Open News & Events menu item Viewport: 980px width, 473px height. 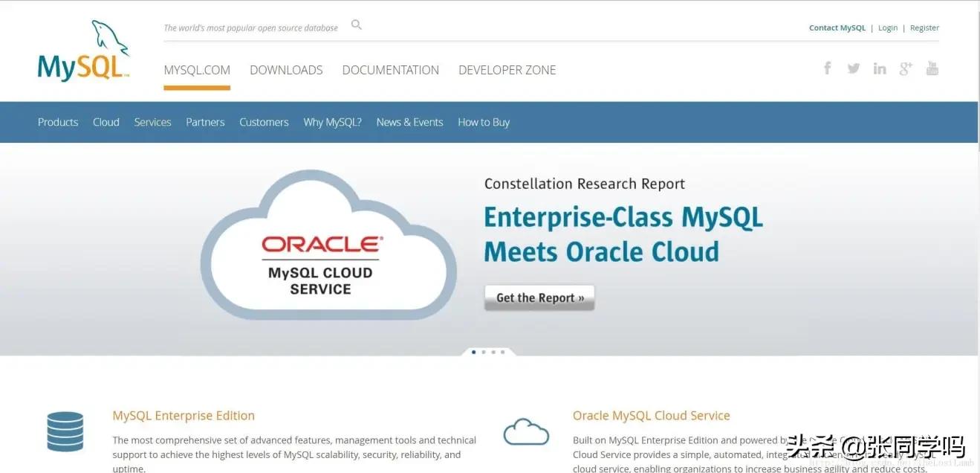click(409, 122)
